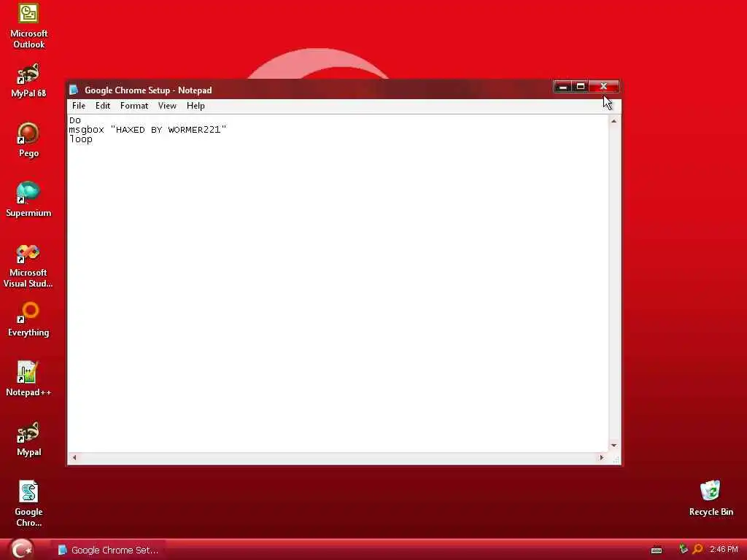Screen dimensions: 747x560
Task: Select the MyPal 68 desktop shortcut
Action: click(28, 80)
